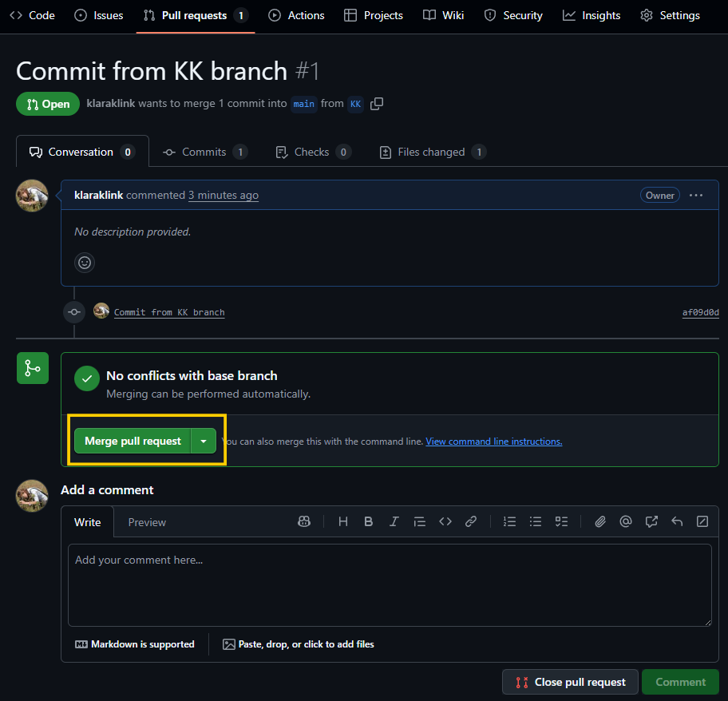Screen dimensions: 728x701
Task: Add an emoji reaction to the comment
Action: point(85,262)
